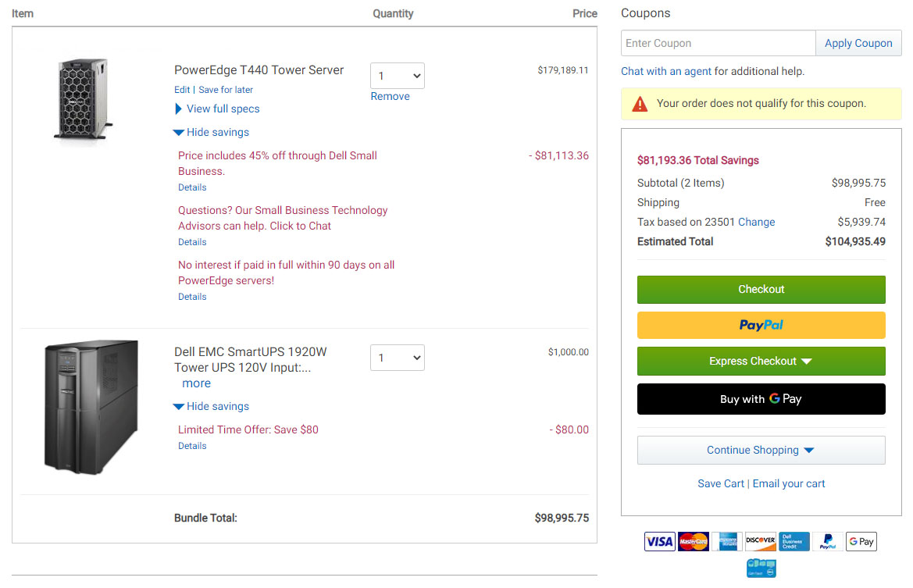The width and height of the screenshot is (913, 588).
Task: Click the green Checkout button
Action: tap(761, 290)
